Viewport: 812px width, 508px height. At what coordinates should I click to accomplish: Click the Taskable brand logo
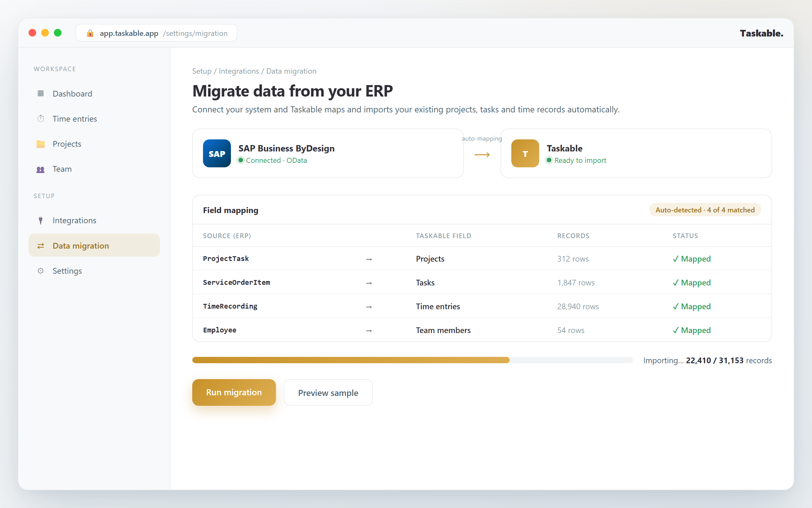coord(761,33)
